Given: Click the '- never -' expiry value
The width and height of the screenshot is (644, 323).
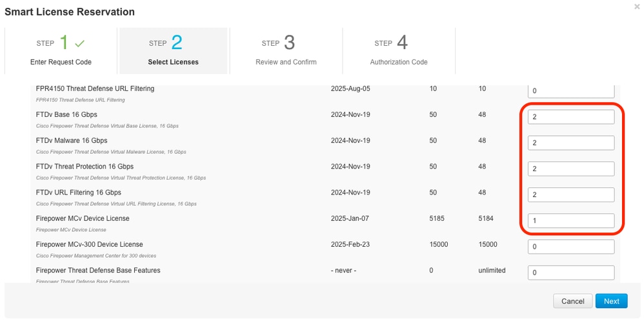Looking at the screenshot, I should point(343,270).
